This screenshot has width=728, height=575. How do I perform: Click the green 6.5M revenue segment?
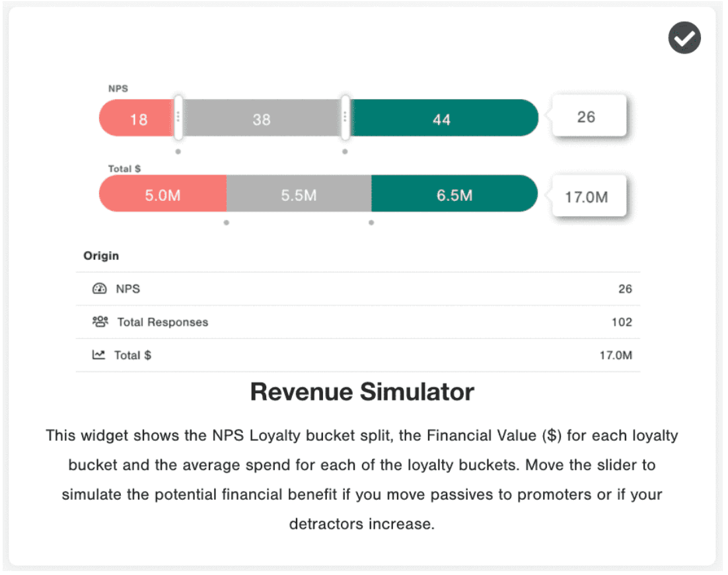(x=455, y=194)
